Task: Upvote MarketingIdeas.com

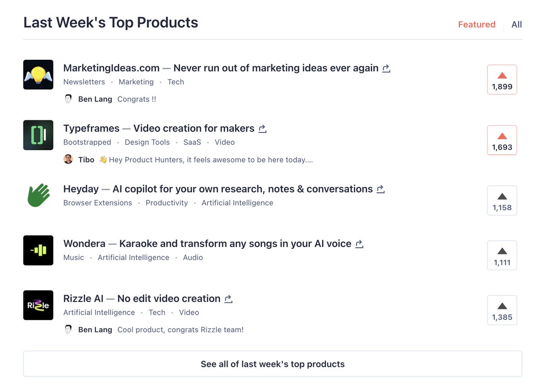Action: point(502,79)
